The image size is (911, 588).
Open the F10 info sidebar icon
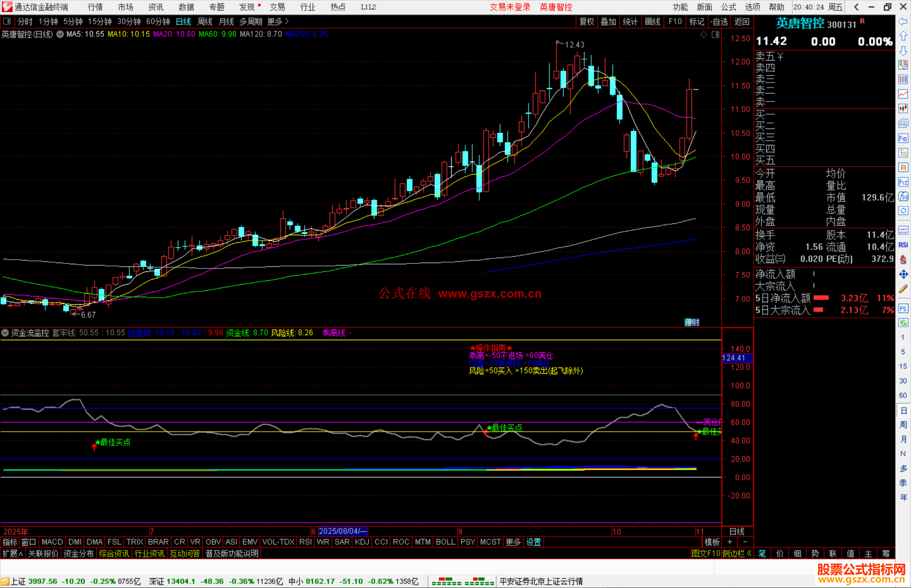903,138
